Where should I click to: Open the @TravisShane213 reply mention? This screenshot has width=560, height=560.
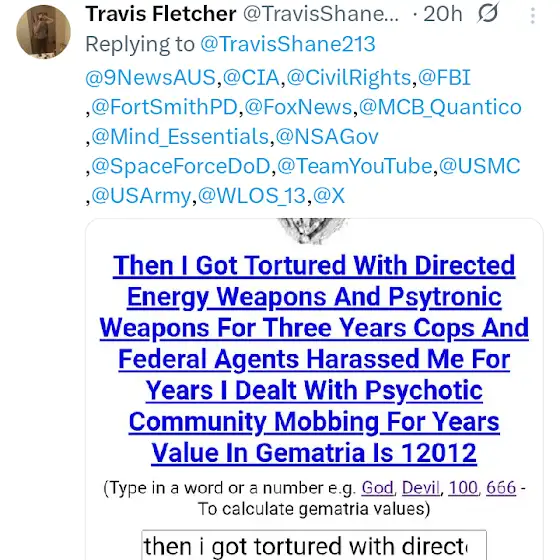288,44
